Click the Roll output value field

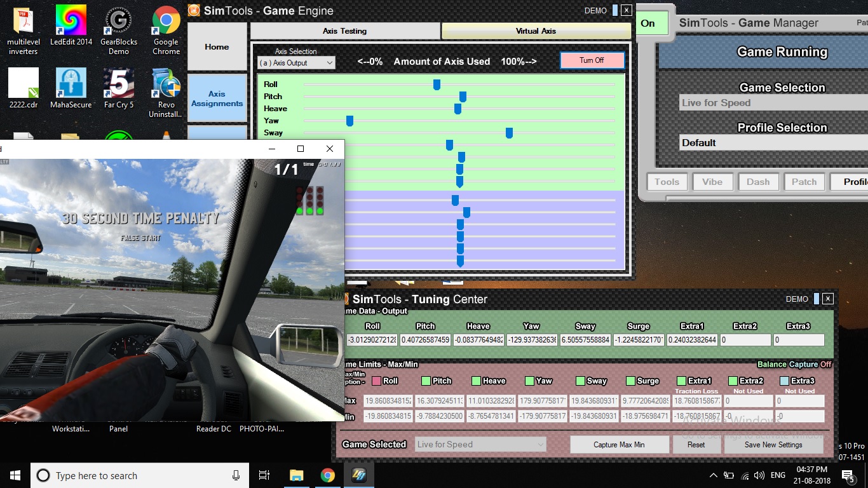tap(372, 340)
